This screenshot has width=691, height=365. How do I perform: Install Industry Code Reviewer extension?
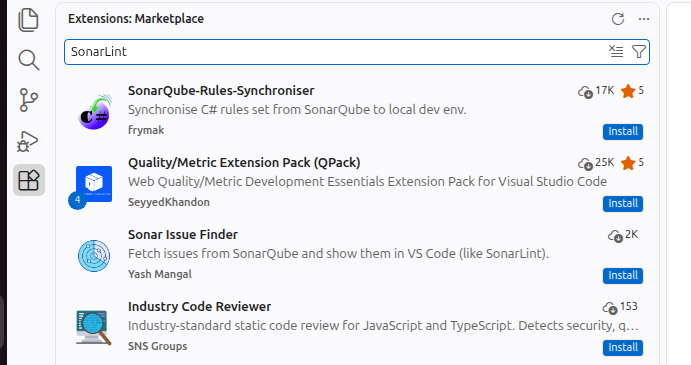(623, 347)
